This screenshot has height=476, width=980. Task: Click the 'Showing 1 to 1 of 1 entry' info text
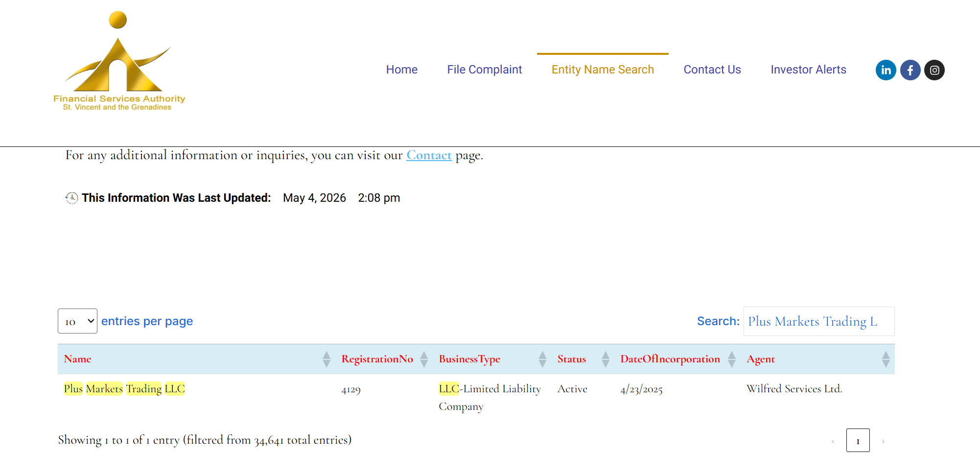coord(205,440)
